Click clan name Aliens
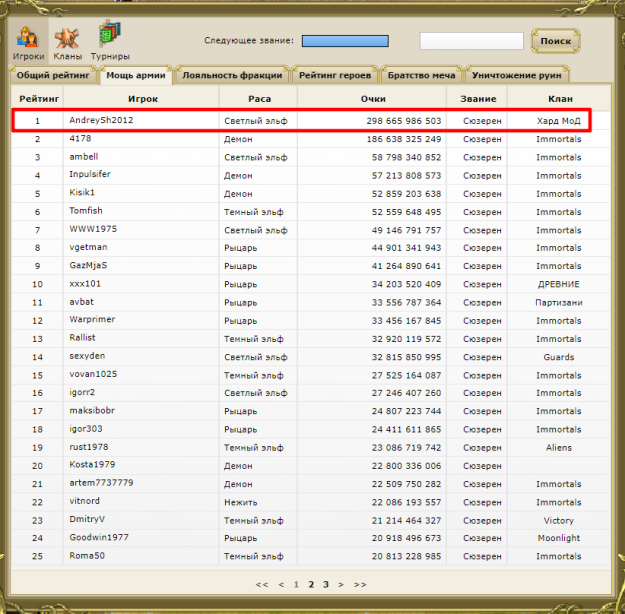The height and width of the screenshot is (614, 625). pyautogui.click(x=558, y=448)
